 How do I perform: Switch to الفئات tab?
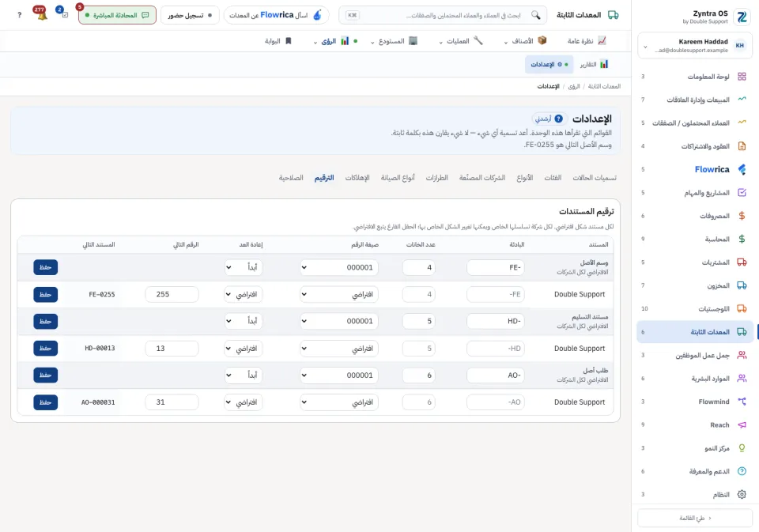553,178
